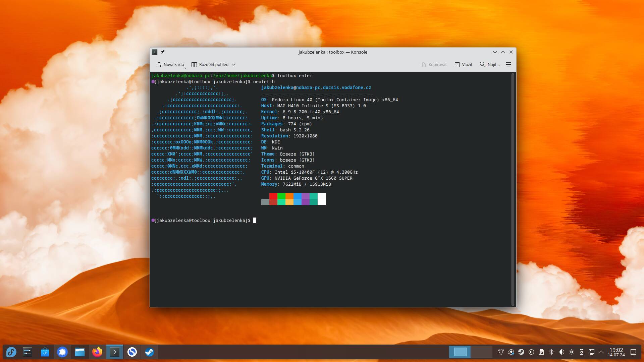644x362 pixels.
Task: Open the Konsole hamburger menu
Action: pyautogui.click(x=508, y=64)
